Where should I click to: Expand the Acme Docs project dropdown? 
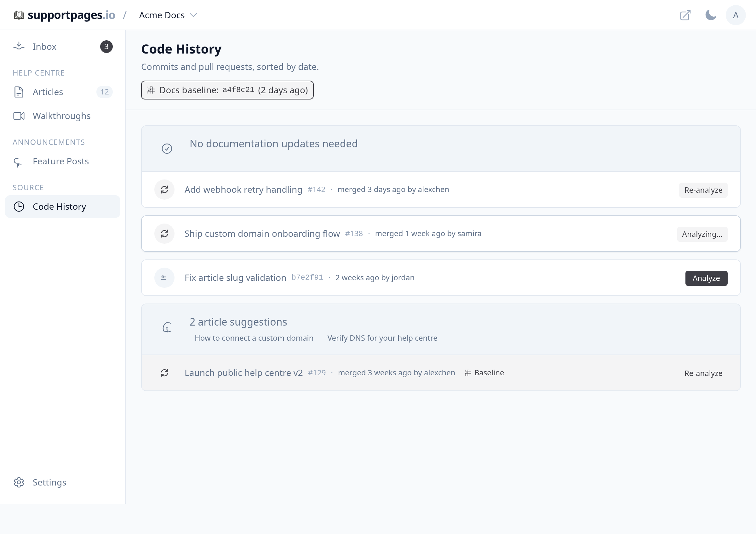tap(168, 15)
